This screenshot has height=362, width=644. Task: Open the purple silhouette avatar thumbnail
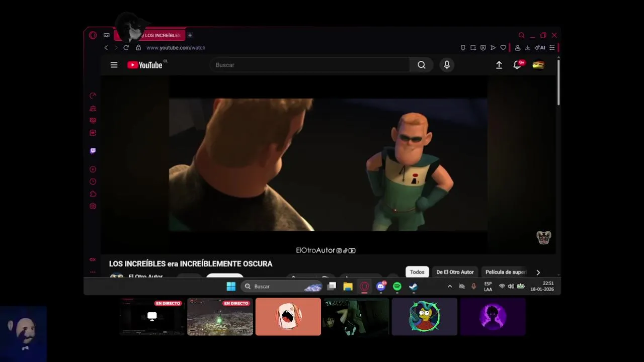pyautogui.click(x=493, y=317)
